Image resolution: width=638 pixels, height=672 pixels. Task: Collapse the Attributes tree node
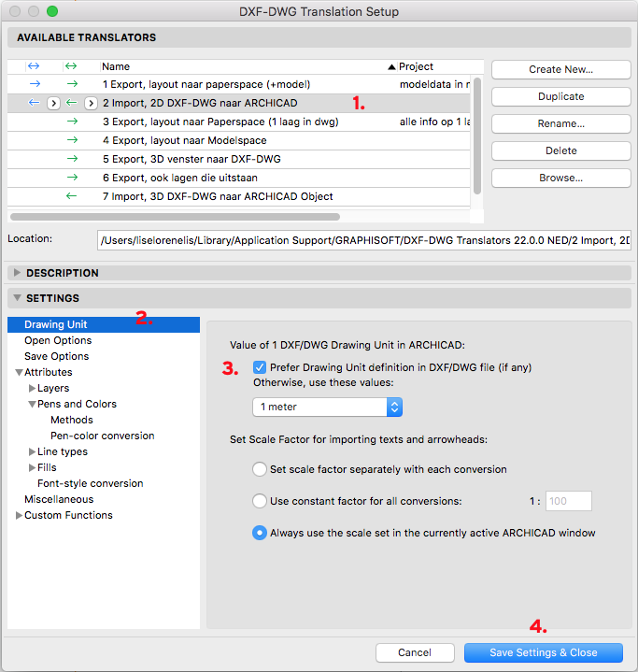(x=19, y=372)
